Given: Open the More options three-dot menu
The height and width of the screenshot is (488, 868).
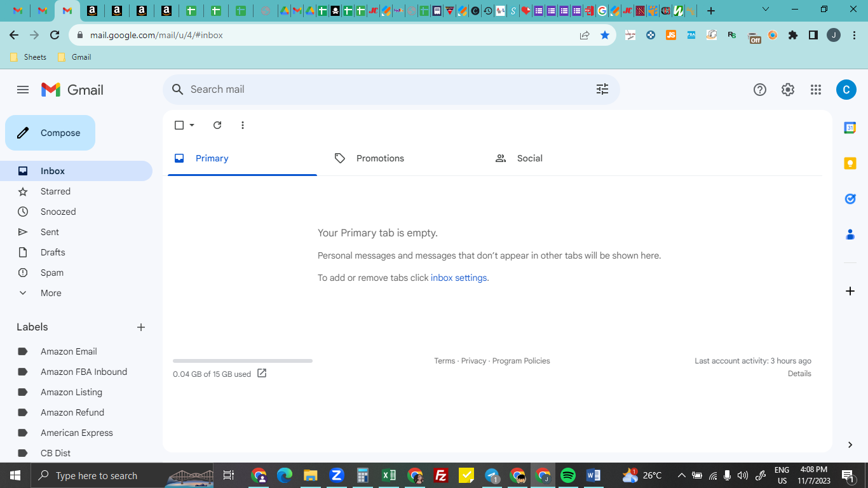Looking at the screenshot, I should pos(243,125).
